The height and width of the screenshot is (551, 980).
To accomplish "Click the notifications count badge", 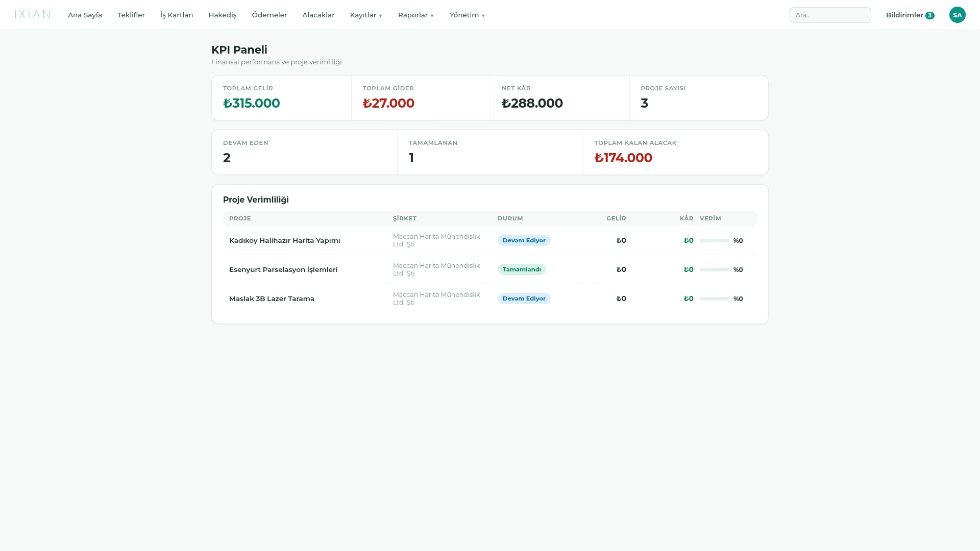I will (x=929, y=15).
